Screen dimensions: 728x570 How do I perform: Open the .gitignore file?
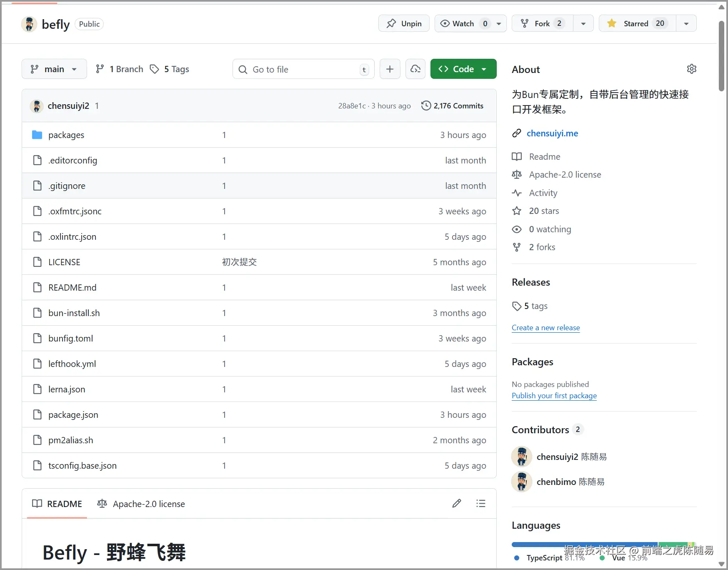click(67, 186)
